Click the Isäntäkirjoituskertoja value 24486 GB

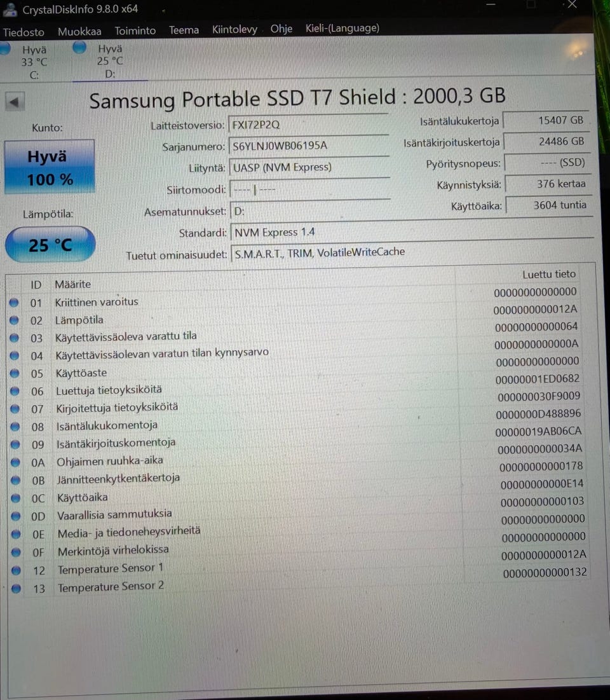(547, 142)
